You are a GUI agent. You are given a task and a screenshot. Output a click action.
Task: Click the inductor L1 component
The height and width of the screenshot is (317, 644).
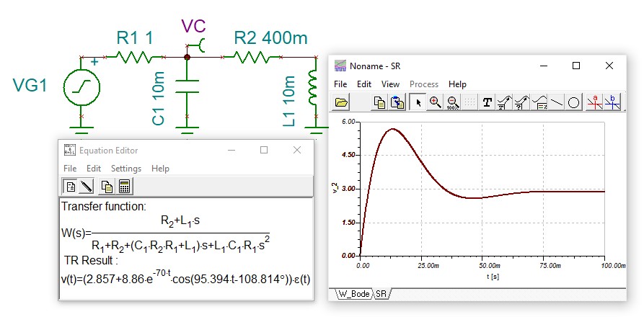pos(313,86)
